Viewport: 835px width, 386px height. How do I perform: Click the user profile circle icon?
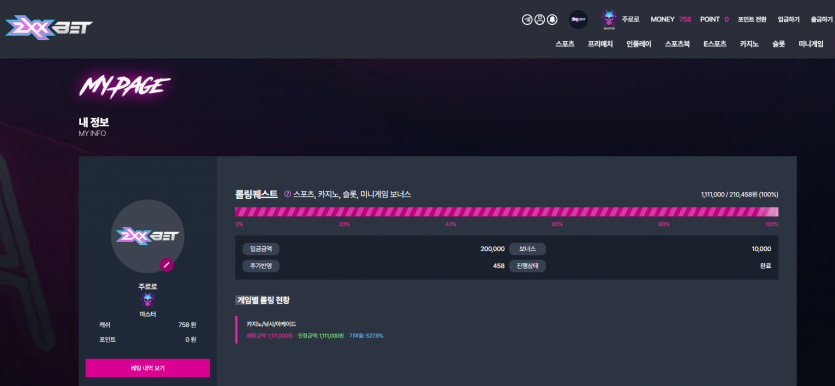(x=539, y=19)
